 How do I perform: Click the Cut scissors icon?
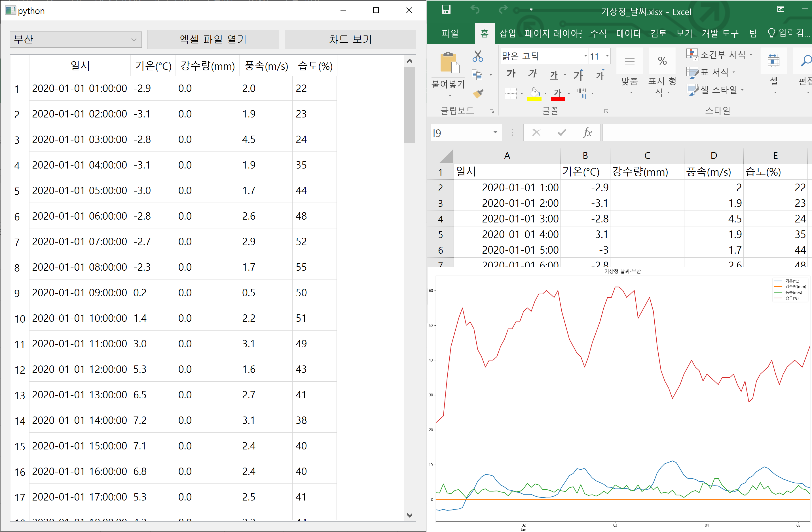tap(478, 56)
